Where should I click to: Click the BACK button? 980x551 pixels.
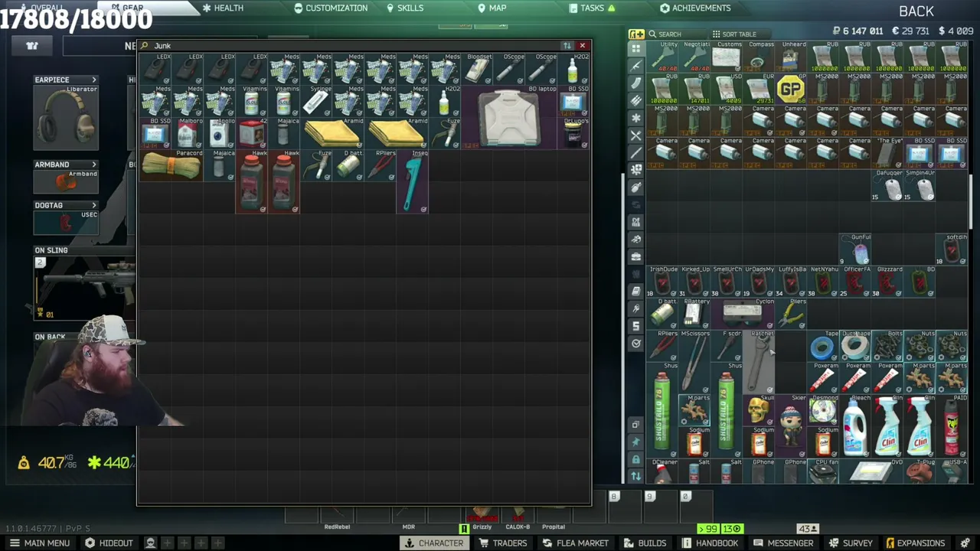[x=916, y=11]
